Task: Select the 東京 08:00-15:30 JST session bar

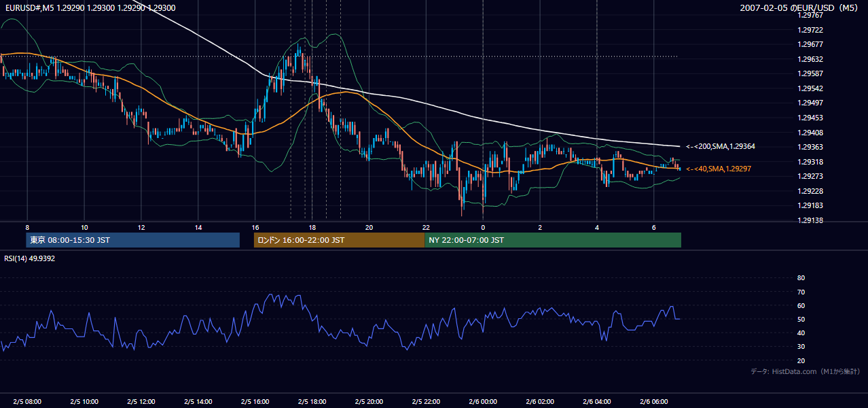Action: 133,240
